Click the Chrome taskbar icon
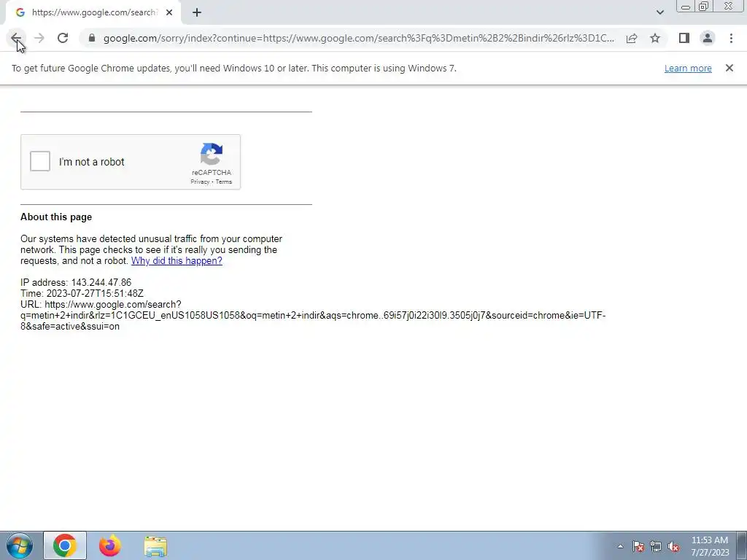Viewport: 747px width, 560px height. [65, 545]
